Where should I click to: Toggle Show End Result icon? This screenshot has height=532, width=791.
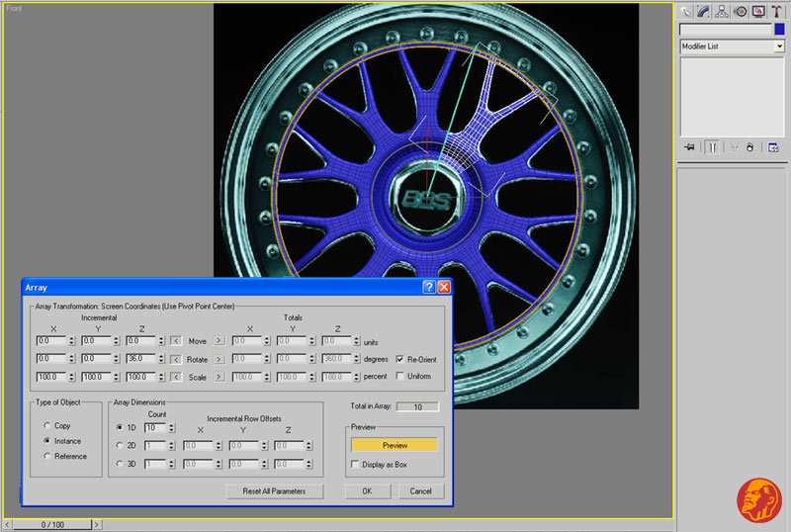(712, 147)
